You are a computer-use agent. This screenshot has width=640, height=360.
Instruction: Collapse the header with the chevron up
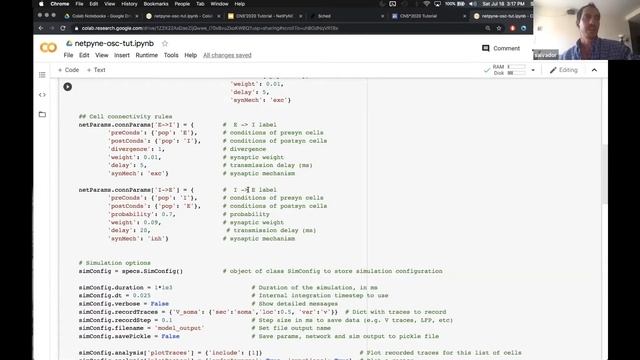[594, 70]
